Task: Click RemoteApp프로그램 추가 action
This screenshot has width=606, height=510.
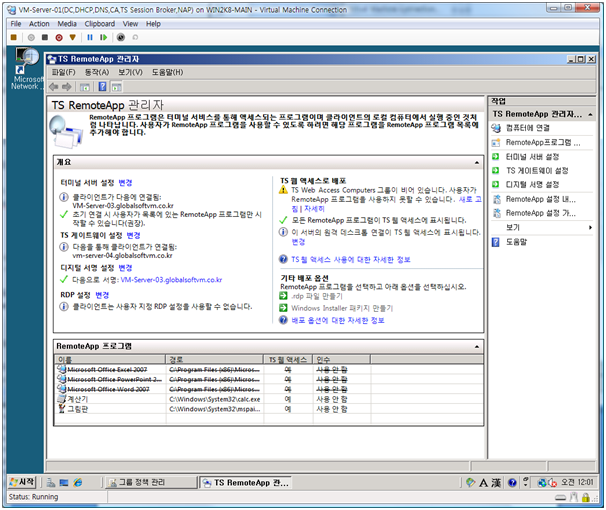Action: pyautogui.click(x=543, y=143)
